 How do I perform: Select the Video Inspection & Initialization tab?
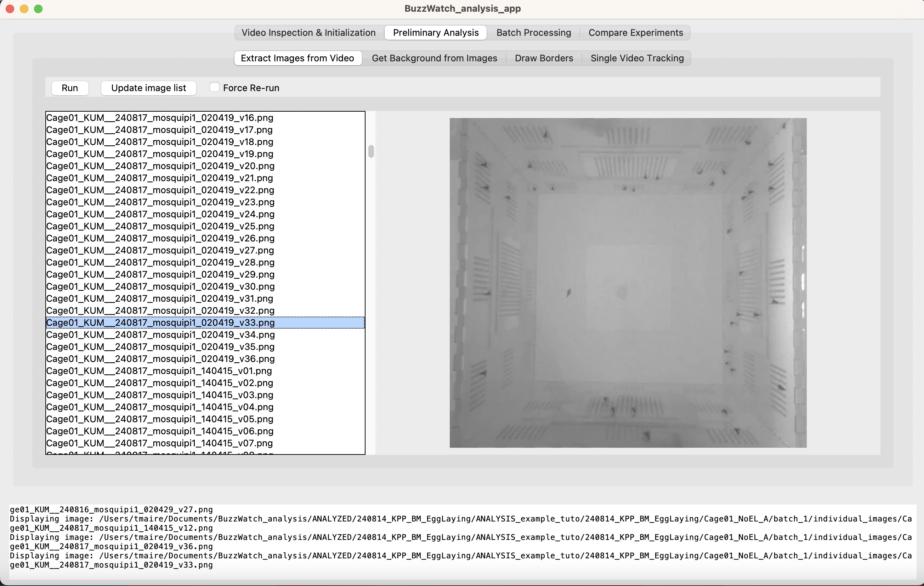coord(308,32)
